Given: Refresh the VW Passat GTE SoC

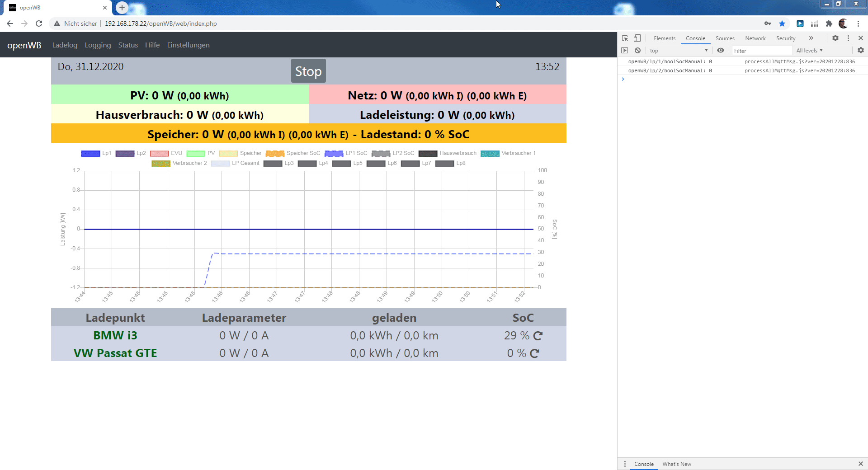Looking at the screenshot, I should pos(534,353).
